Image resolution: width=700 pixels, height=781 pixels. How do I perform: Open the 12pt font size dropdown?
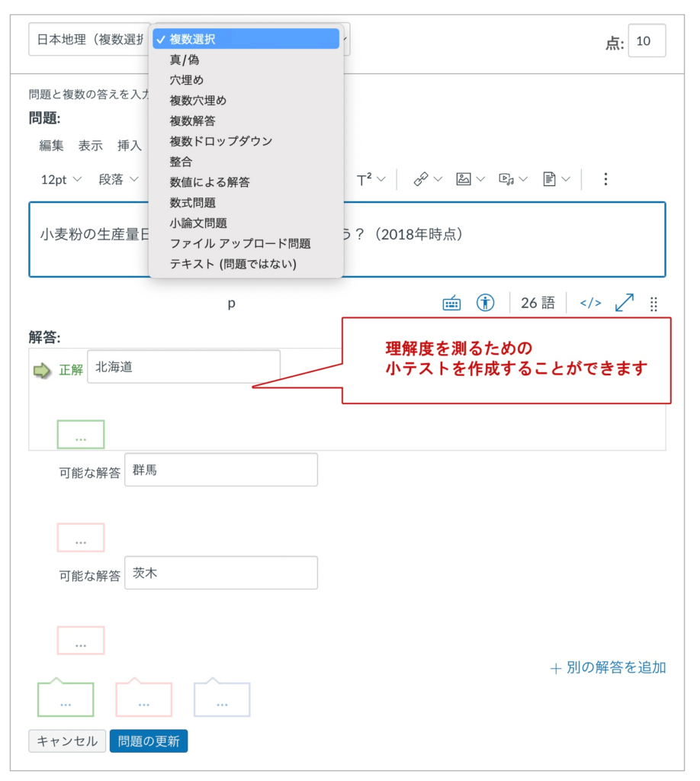tap(61, 179)
